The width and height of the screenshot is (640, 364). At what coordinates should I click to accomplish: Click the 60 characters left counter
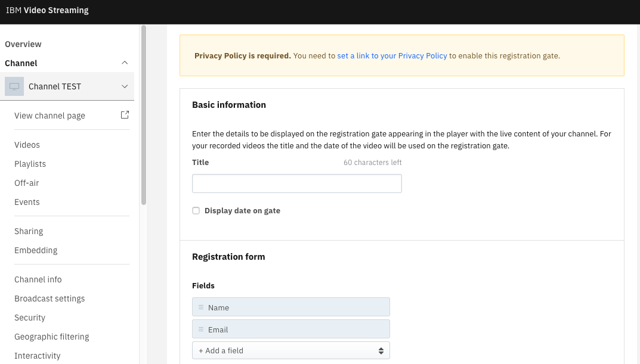[x=373, y=163]
